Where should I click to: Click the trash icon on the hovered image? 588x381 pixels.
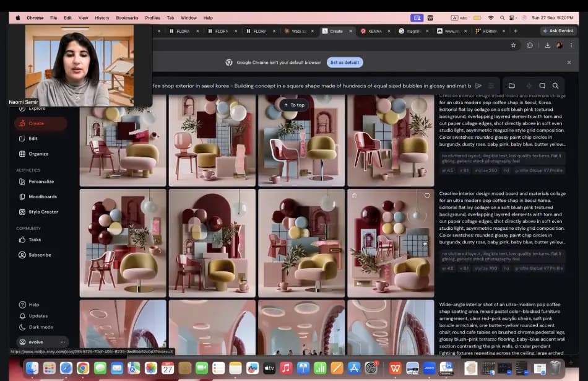point(355,196)
